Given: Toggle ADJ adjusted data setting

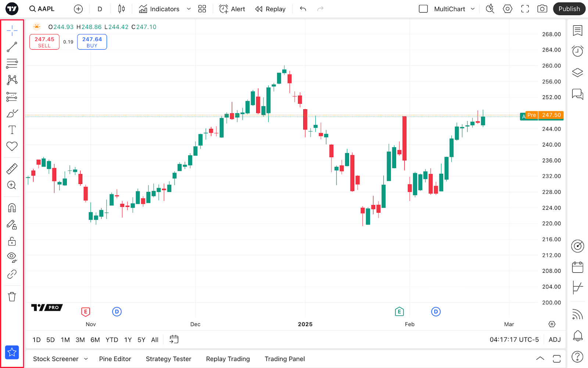Looking at the screenshot, I should 555,340.
